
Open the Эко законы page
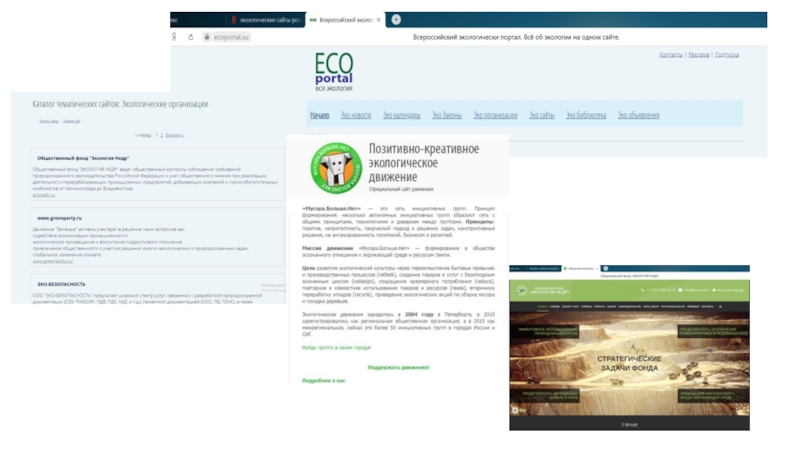[447, 115]
